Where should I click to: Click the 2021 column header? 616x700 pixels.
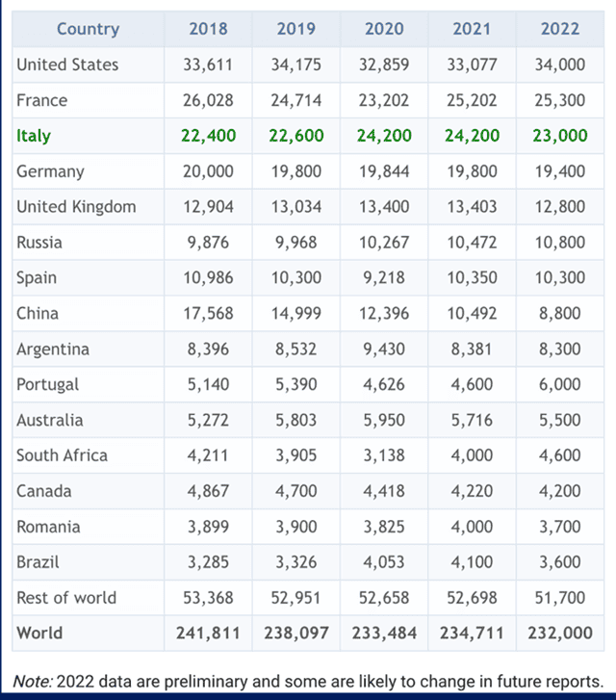click(472, 28)
